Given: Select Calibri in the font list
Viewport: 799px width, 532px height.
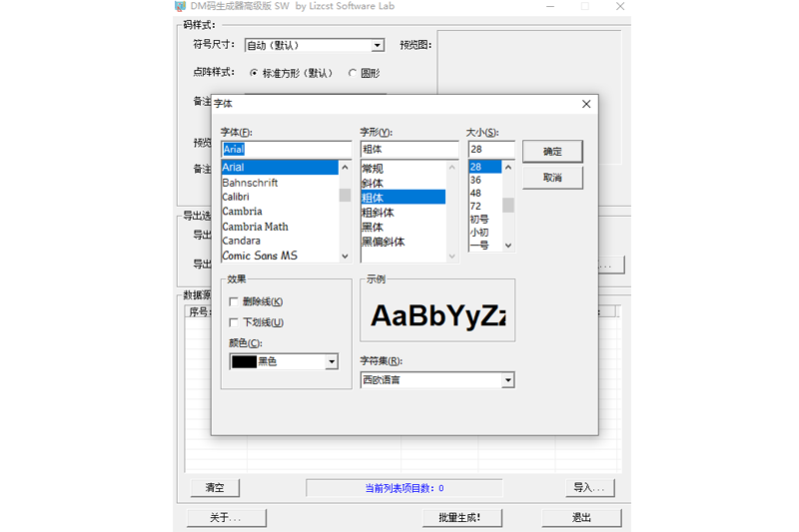Looking at the screenshot, I should pos(280,197).
